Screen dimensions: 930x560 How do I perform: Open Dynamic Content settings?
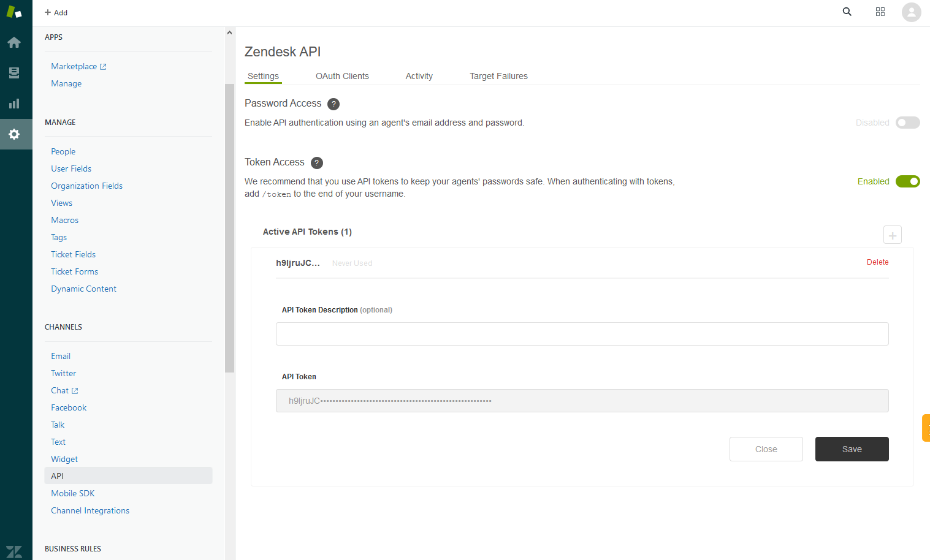coord(83,289)
